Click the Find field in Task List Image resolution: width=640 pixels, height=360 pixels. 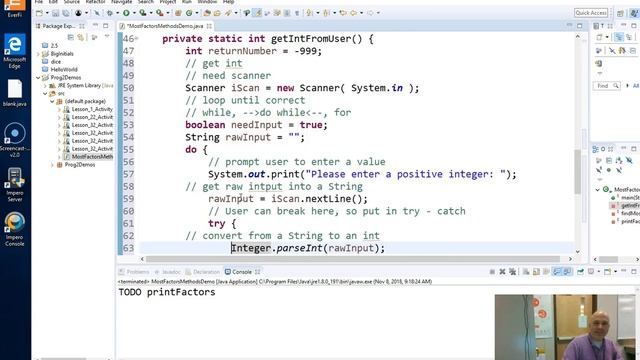tap(606, 86)
